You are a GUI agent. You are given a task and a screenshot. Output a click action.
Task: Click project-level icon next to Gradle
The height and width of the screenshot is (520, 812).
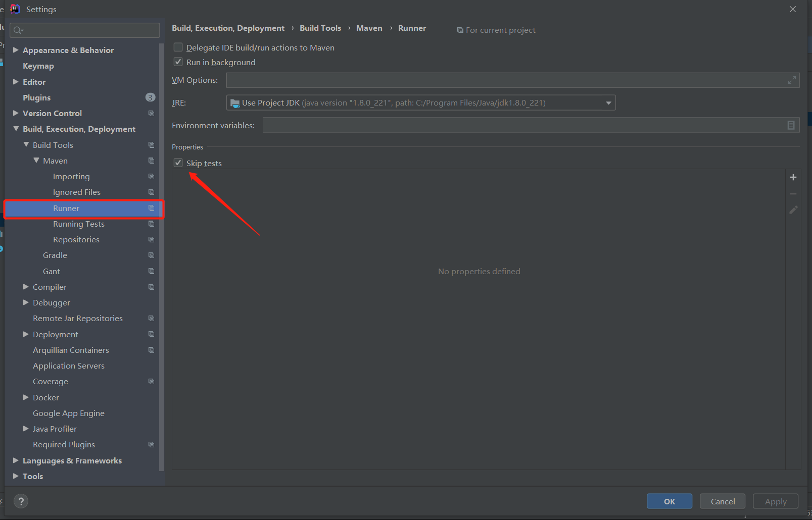[151, 255]
